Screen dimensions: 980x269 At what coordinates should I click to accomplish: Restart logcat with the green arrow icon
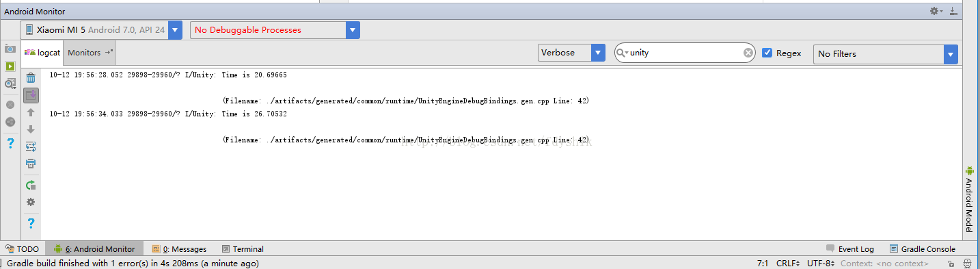pos(31,185)
